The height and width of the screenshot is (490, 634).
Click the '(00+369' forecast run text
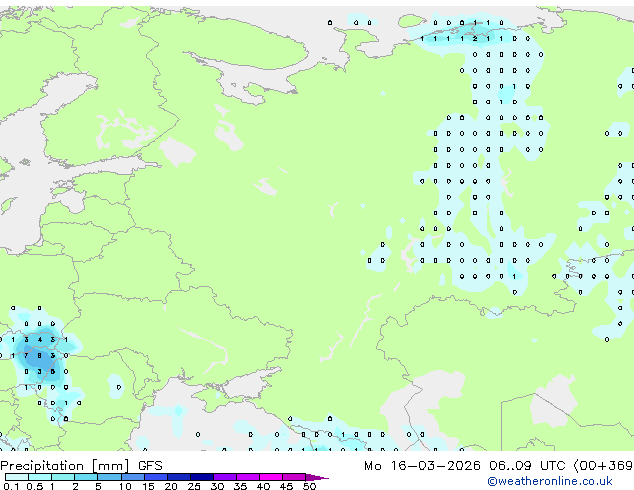603,466
